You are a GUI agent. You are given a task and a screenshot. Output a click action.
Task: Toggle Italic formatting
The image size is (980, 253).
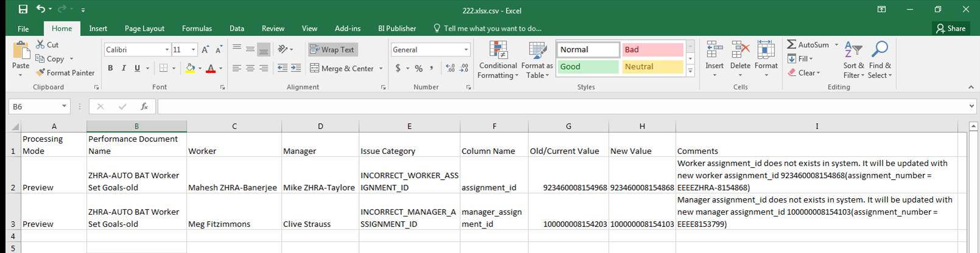[124, 68]
